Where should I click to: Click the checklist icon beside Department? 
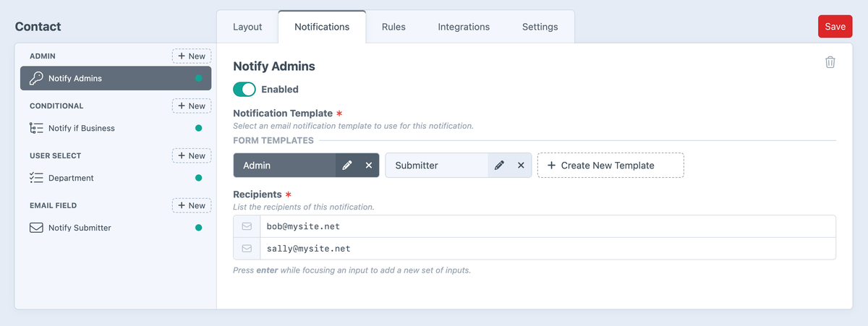36,178
